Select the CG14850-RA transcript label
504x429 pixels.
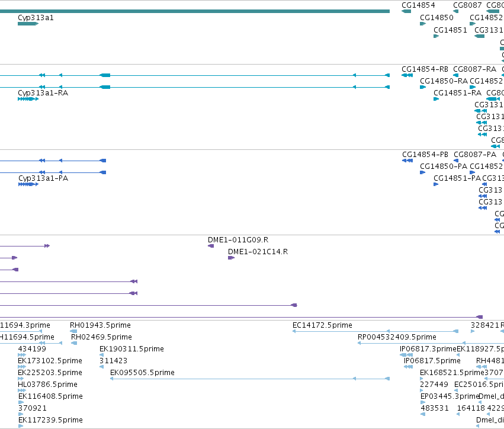(444, 81)
